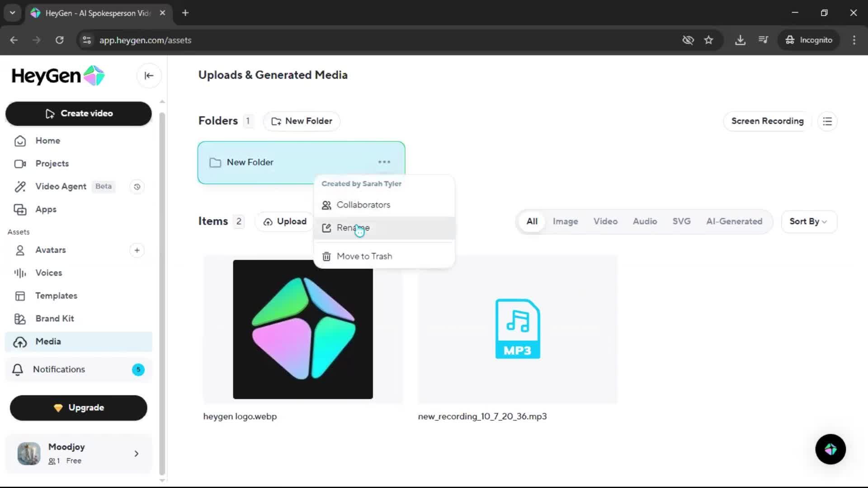Click the Video Agent history clock icon
This screenshot has width=868, height=488.
(137, 187)
